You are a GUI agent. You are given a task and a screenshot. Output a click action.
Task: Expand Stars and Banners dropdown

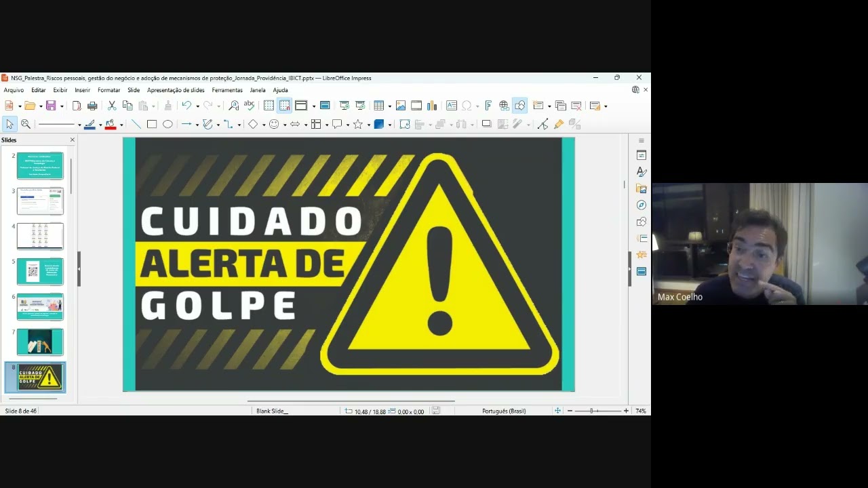tap(369, 125)
